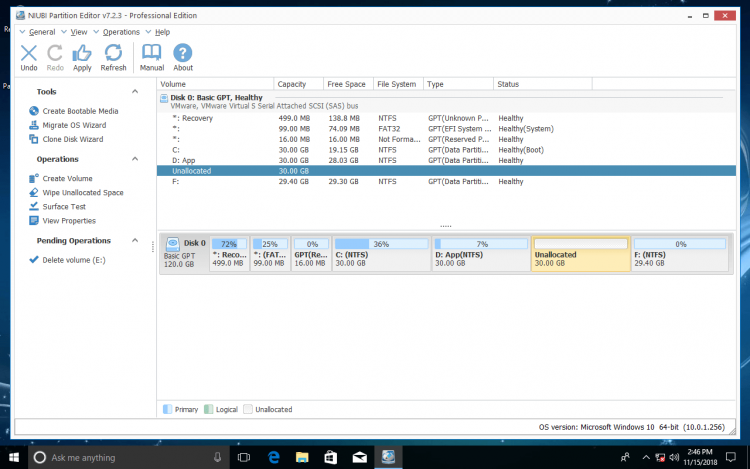Click the Delete volume (E:) pending operation
The height and width of the screenshot is (469, 750).
74,260
